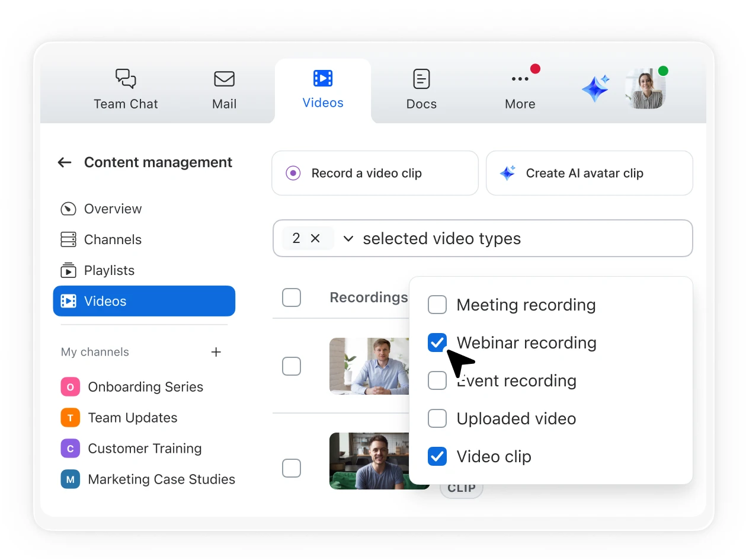
Task: Remove the 2 selected filters with X
Action: click(x=315, y=238)
